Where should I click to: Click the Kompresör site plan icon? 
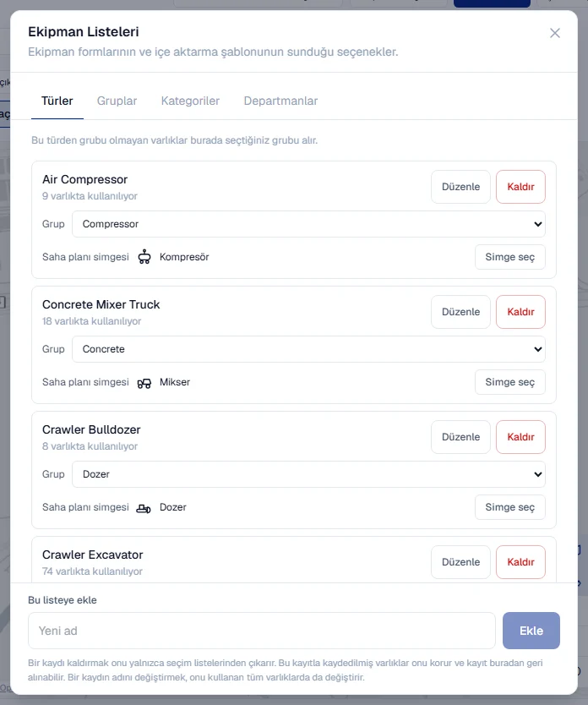pyautogui.click(x=144, y=257)
